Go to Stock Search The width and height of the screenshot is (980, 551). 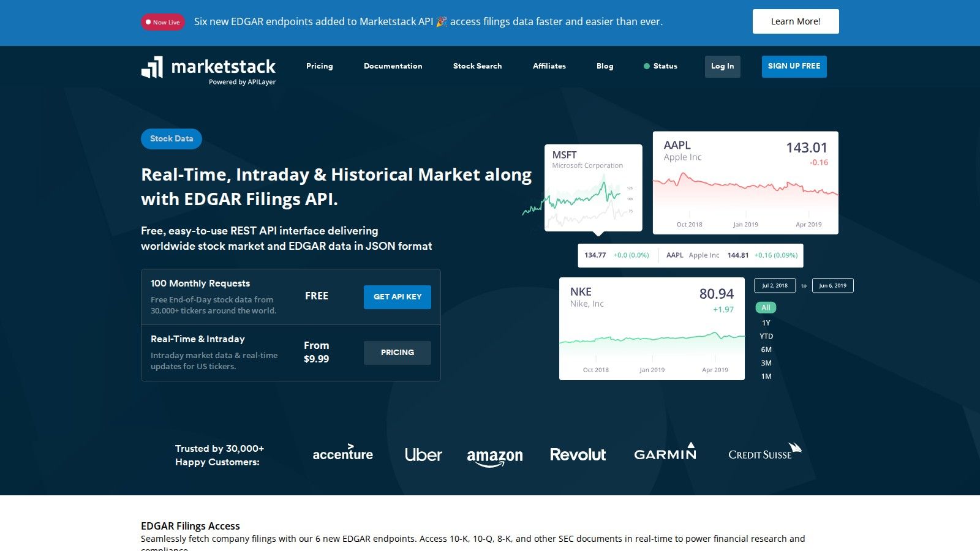[x=478, y=66]
